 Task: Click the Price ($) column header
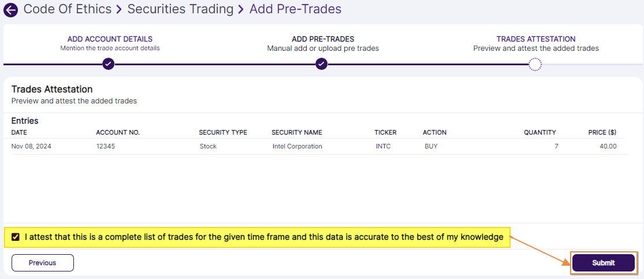(x=602, y=133)
